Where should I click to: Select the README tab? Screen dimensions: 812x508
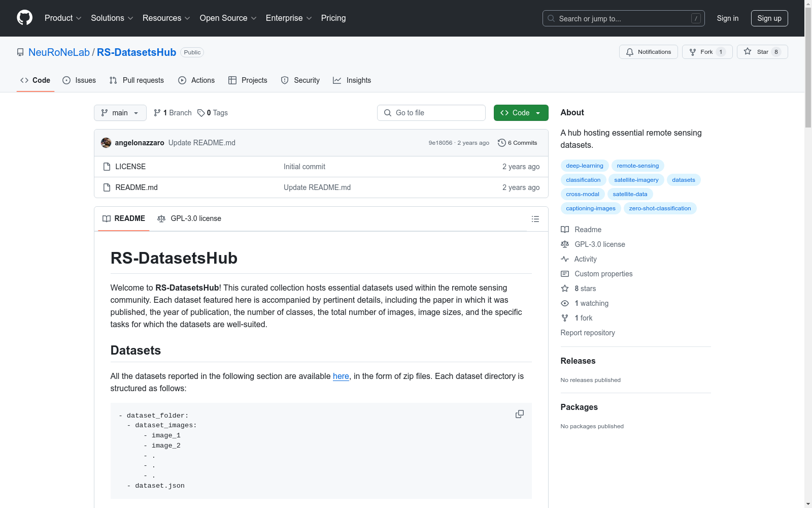[124, 218]
